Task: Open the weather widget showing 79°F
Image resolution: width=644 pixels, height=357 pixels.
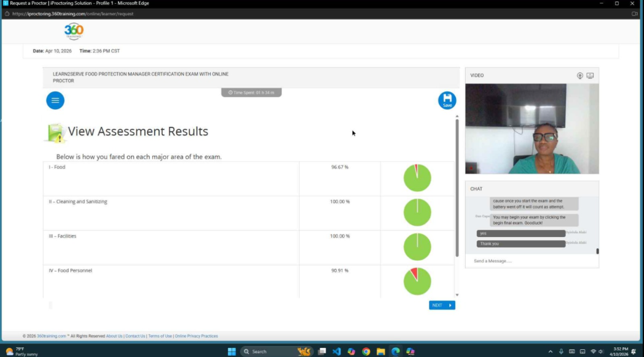Action: coord(21,352)
